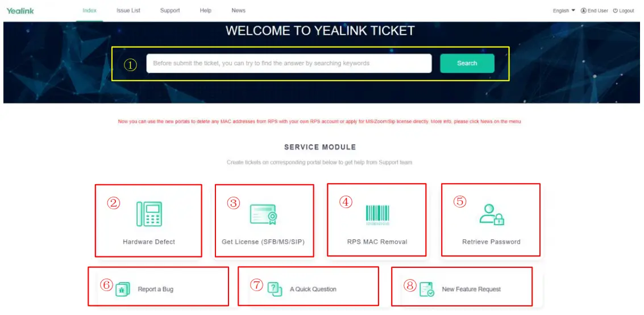Click the New Feature Request icon

coord(427,289)
